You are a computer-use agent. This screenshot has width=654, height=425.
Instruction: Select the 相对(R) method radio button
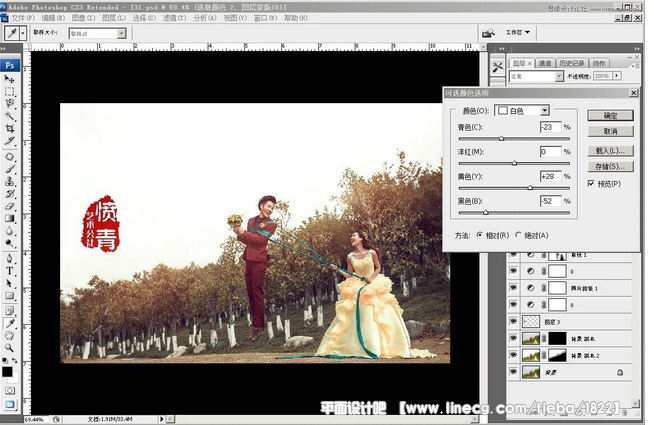(x=479, y=235)
